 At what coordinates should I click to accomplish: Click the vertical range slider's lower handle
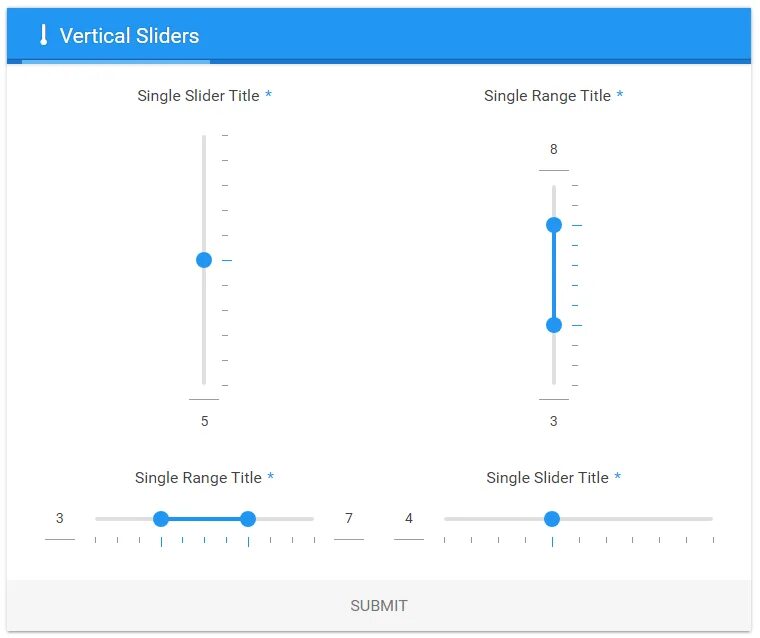point(554,325)
